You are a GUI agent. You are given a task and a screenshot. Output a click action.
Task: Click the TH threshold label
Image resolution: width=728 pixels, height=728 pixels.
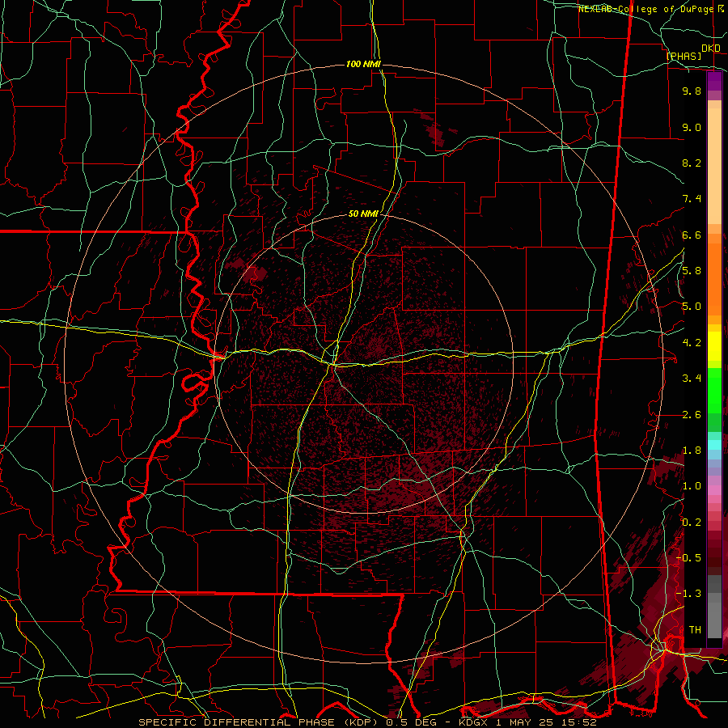pyautogui.click(x=695, y=630)
